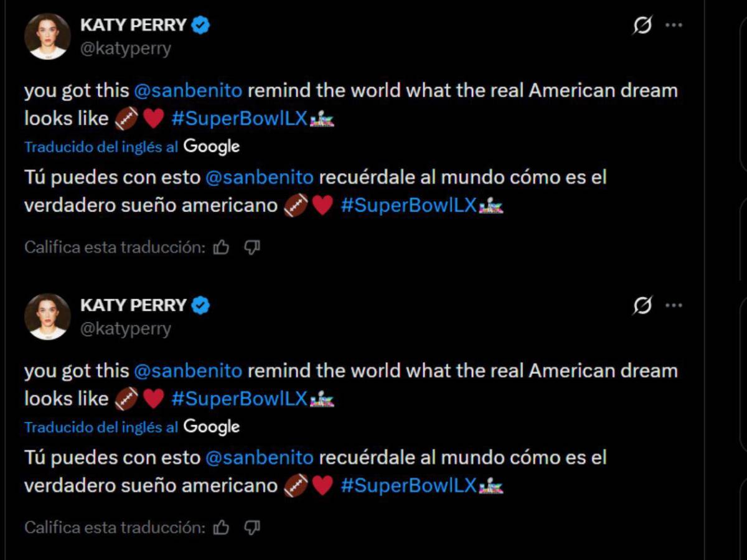This screenshot has height=560, width=747.
Task: Click the Google logo in the translation attribution
Action: (x=211, y=147)
